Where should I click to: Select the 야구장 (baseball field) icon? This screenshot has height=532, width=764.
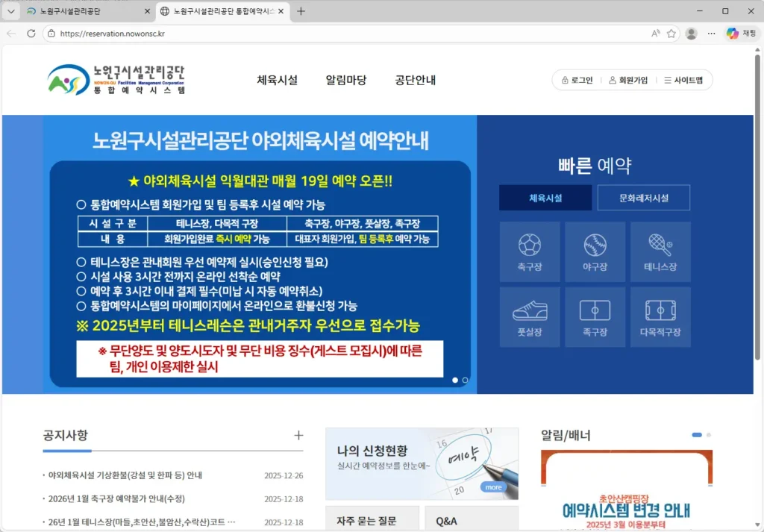point(595,251)
